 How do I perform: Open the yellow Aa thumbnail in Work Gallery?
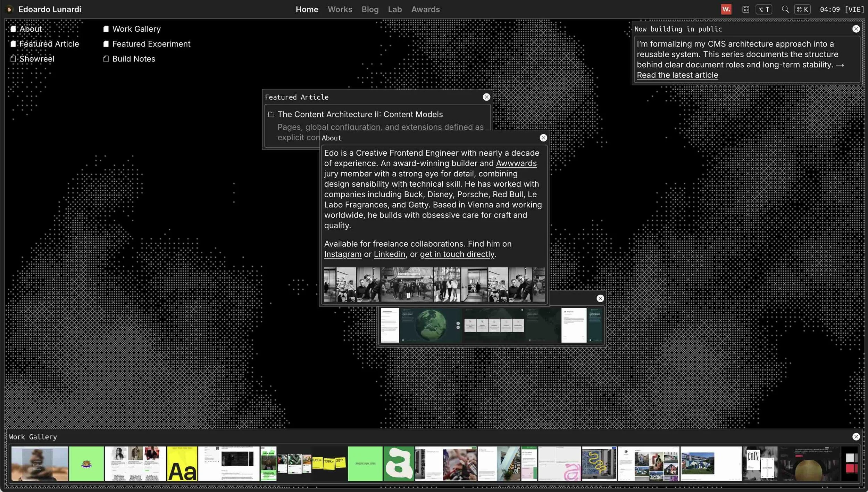(182, 464)
